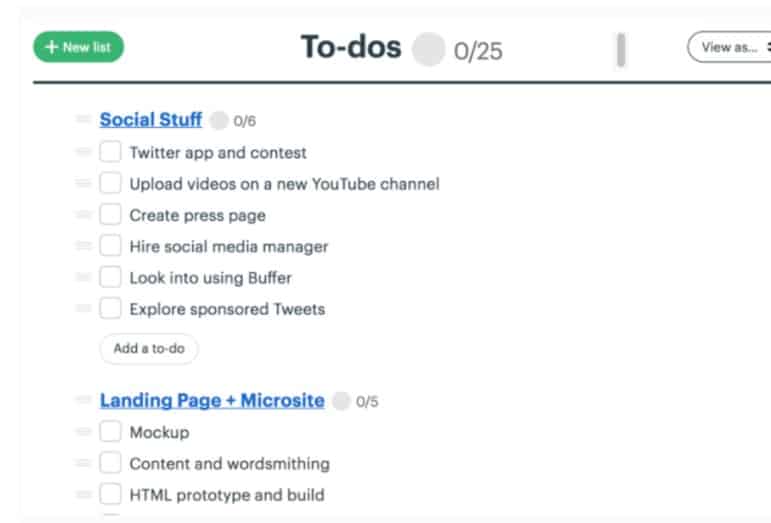771x523 pixels.
Task: Click the drag handle for Explore sponsored Tweets
Action: 83,308
